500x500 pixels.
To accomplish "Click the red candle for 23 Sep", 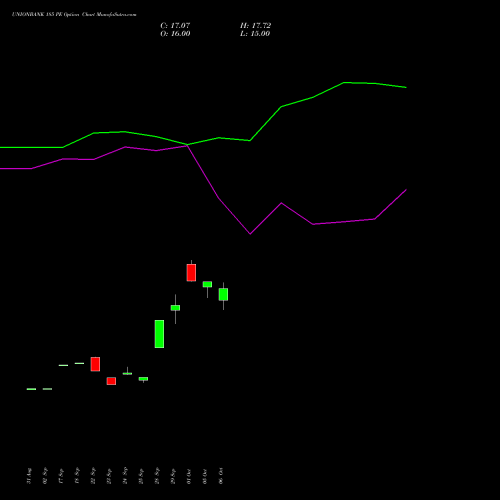I will pyautogui.click(x=111, y=381).
